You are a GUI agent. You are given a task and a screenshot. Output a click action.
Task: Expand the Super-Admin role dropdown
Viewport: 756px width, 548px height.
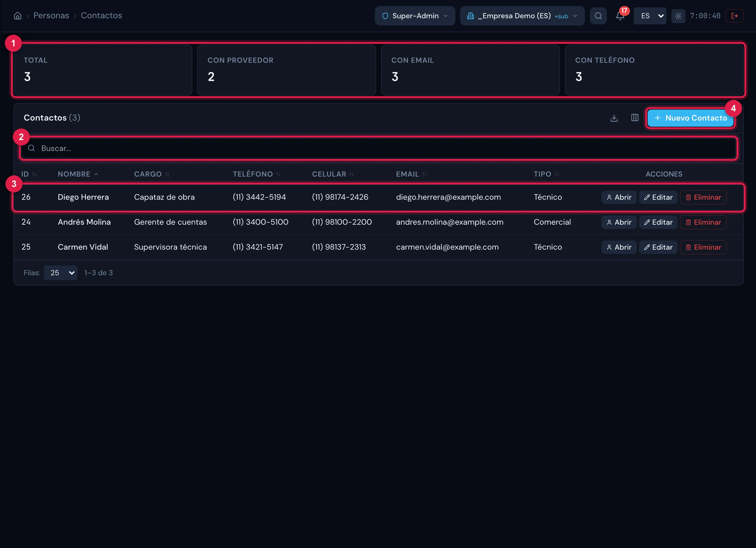pos(415,16)
